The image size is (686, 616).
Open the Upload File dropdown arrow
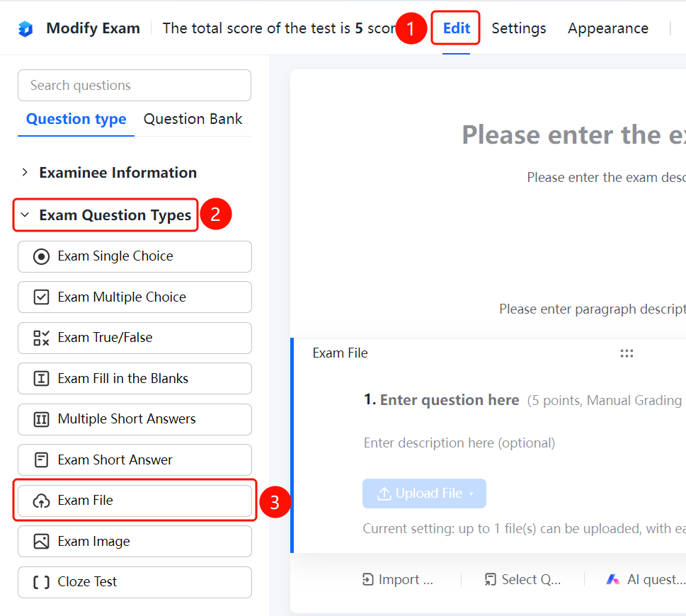click(x=471, y=494)
